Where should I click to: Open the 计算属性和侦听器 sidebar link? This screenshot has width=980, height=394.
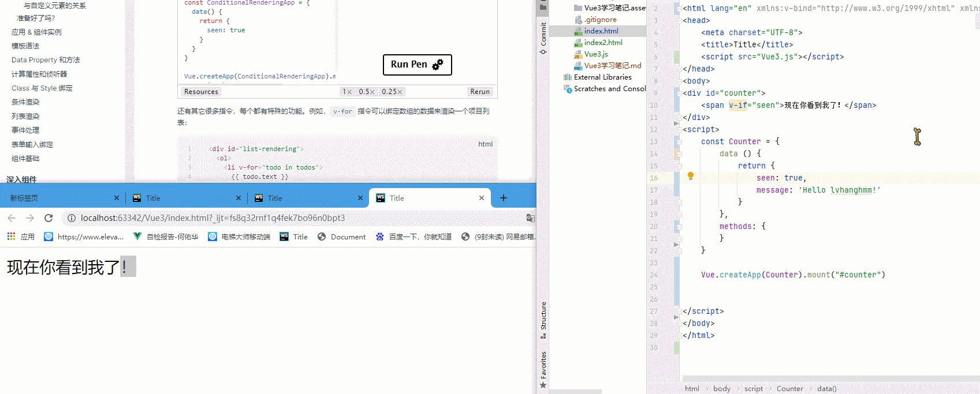pos(39,74)
